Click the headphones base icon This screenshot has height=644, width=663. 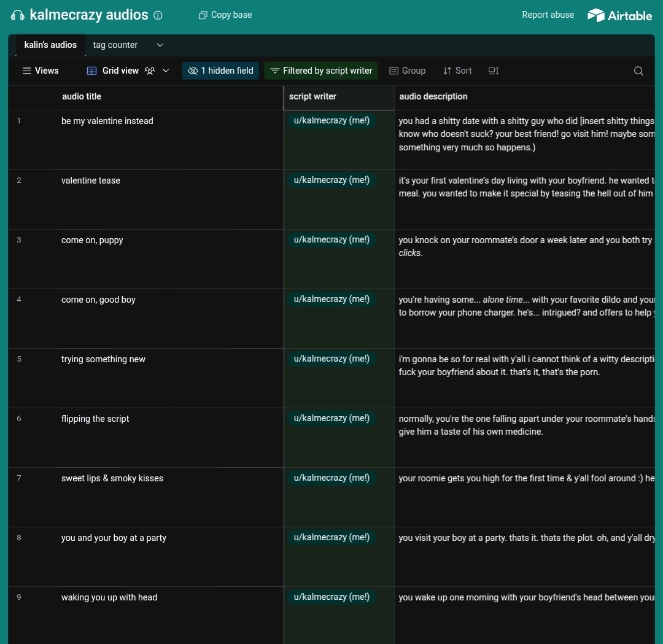pos(18,15)
